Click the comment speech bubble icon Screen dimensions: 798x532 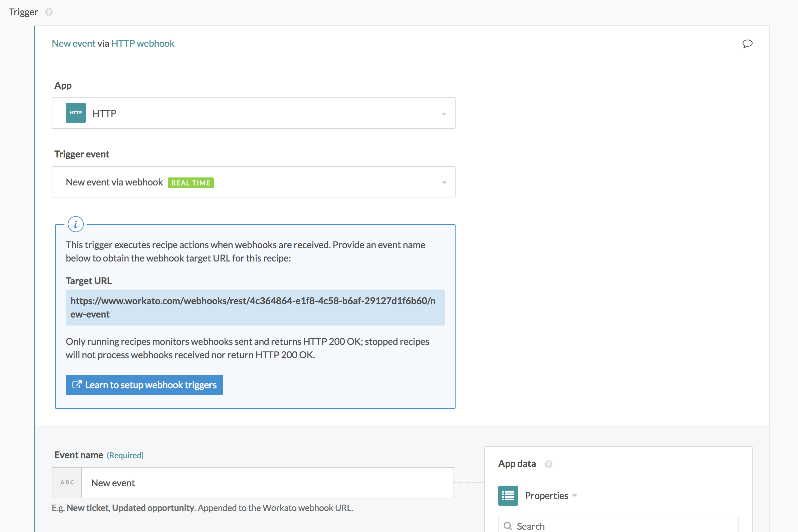pyautogui.click(x=748, y=43)
